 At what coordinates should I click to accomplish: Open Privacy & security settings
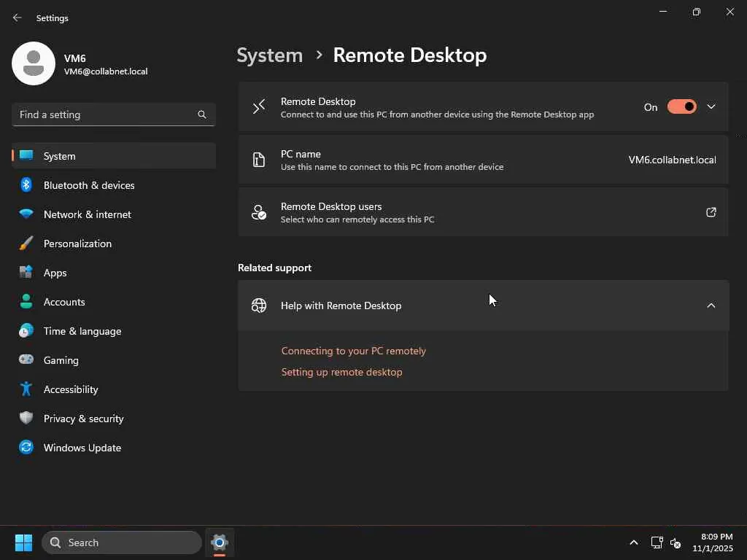pyautogui.click(x=114, y=418)
